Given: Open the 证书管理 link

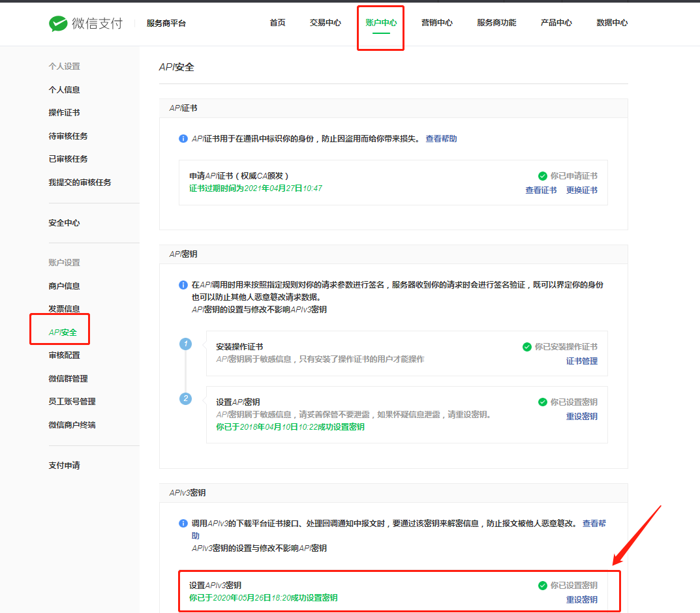Looking at the screenshot, I should tap(582, 361).
